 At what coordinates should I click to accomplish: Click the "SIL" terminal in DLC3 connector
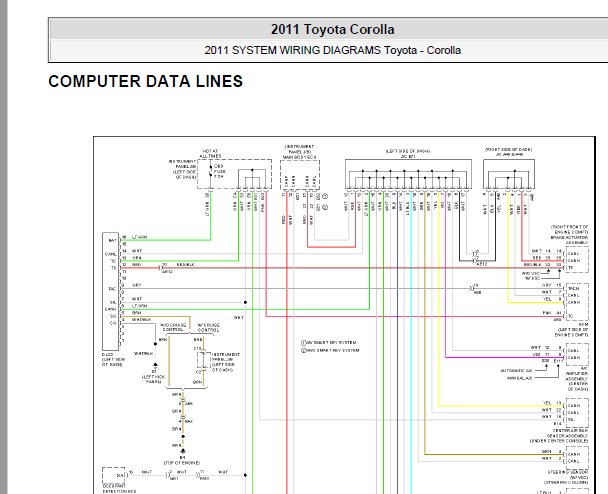tap(113, 302)
